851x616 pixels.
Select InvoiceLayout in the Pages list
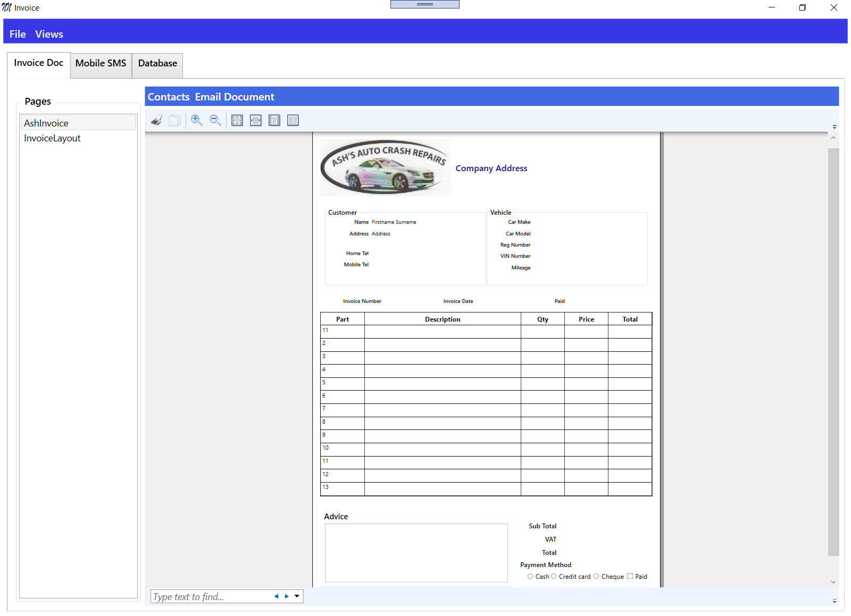click(x=52, y=138)
